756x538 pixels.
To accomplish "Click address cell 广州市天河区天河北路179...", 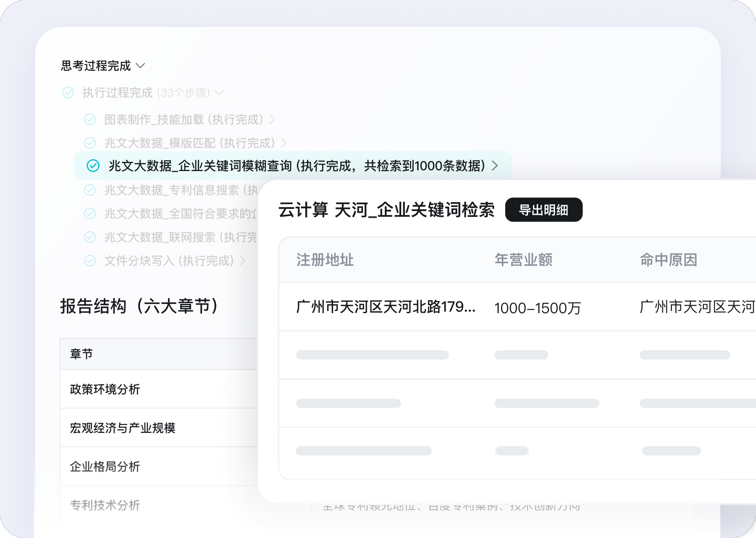I will (x=386, y=307).
